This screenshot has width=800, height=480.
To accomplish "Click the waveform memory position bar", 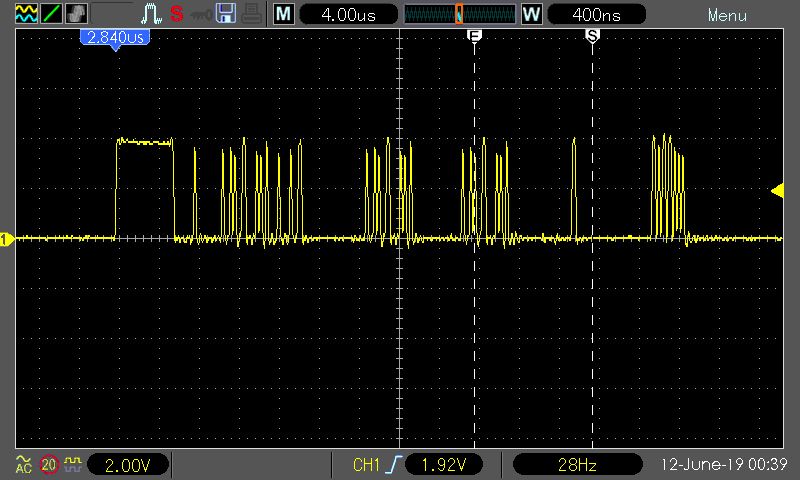I will tap(459, 14).
